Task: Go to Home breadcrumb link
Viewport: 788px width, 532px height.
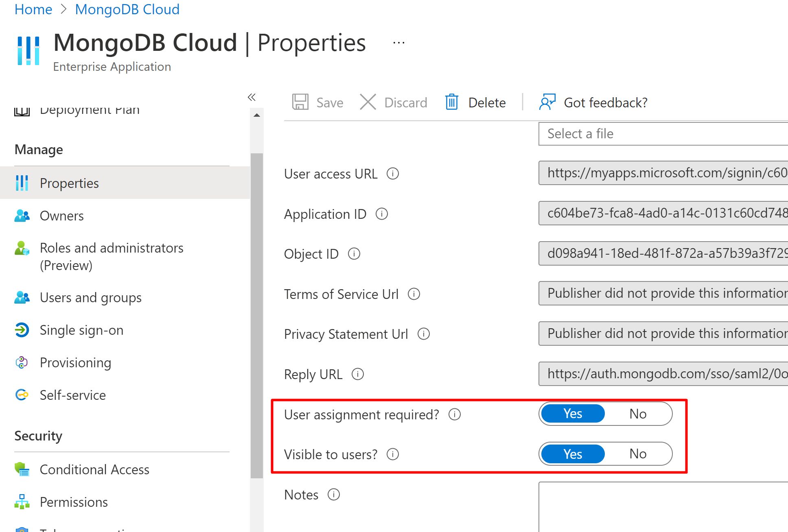Action: (33, 9)
